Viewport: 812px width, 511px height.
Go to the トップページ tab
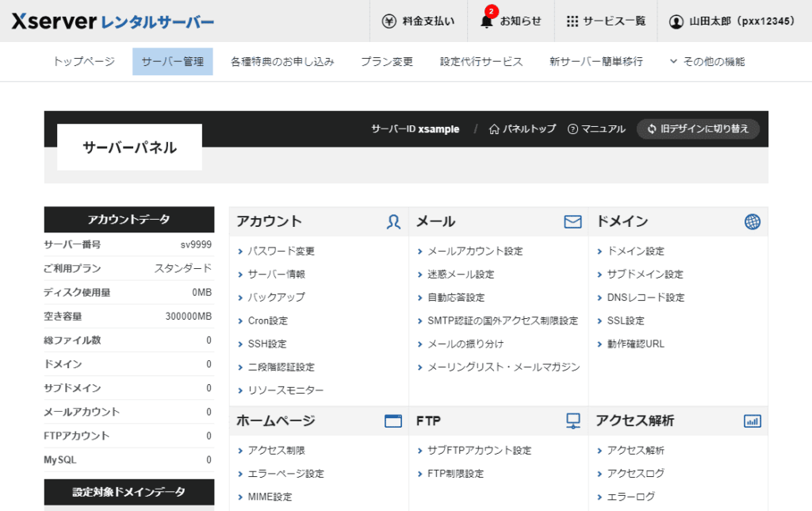click(x=84, y=61)
